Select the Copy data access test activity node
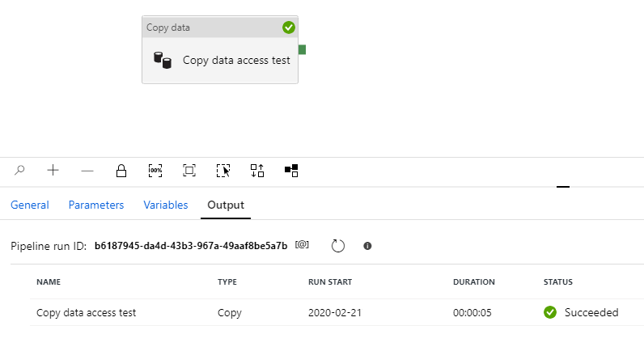Screen dimensions: 644x347 220,60
